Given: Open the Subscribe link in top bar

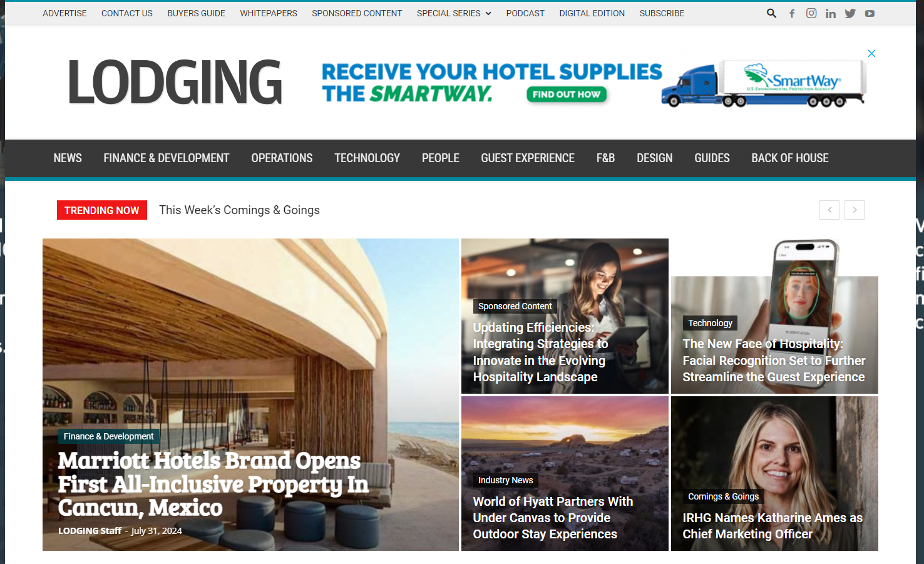Looking at the screenshot, I should (x=662, y=13).
